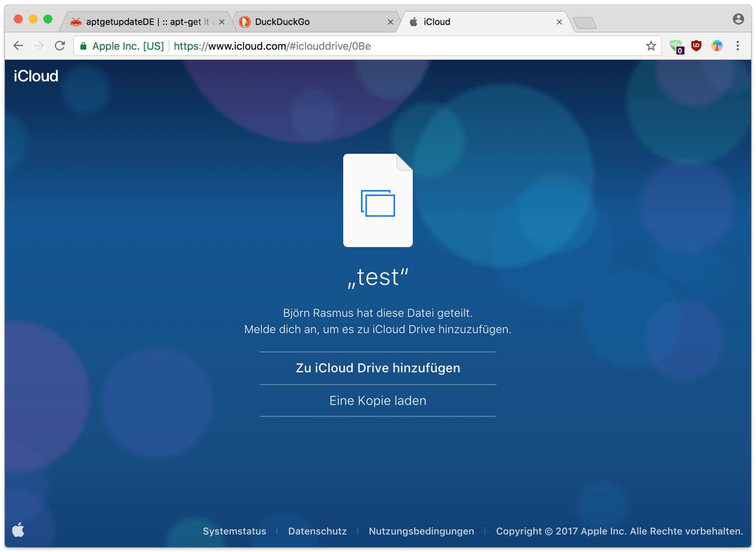Click the green fullscreen window button
The width and height of the screenshot is (756, 552).
click(x=48, y=19)
